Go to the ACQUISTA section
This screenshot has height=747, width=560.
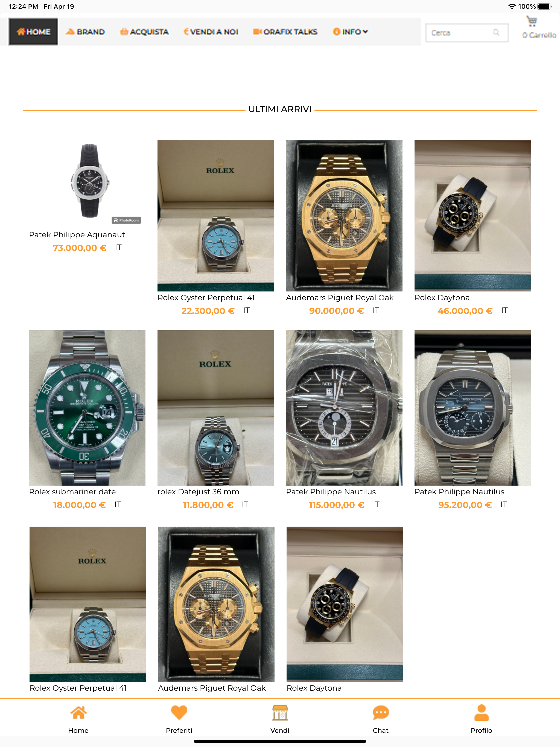(144, 32)
